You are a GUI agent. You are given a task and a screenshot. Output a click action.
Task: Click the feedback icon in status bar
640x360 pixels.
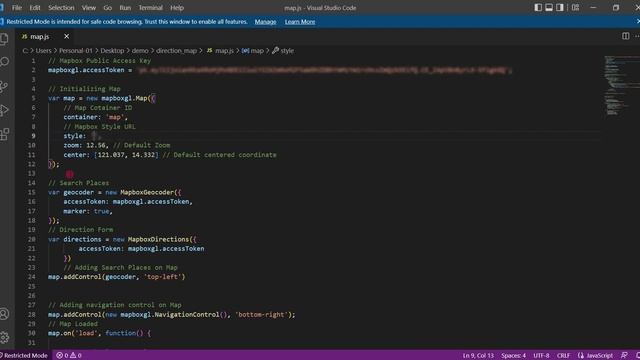pyautogui.click(x=624, y=356)
